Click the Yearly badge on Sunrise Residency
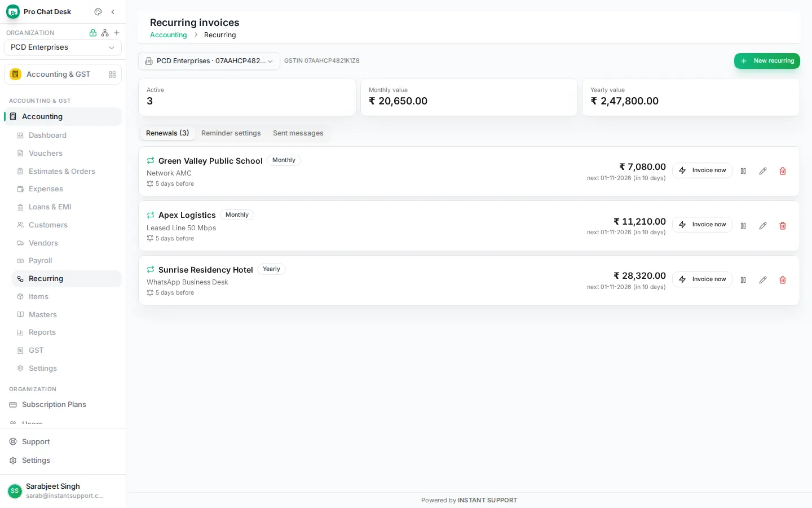 click(x=271, y=269)
